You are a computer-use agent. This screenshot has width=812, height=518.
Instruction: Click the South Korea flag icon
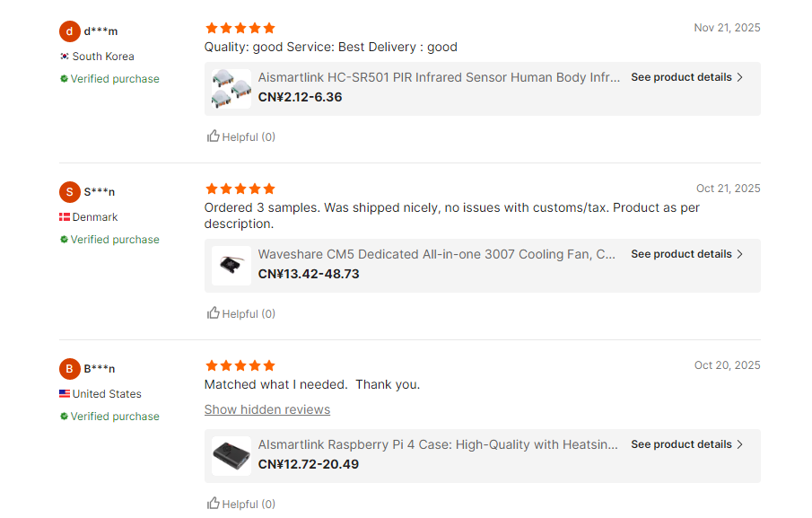point(65,57)
